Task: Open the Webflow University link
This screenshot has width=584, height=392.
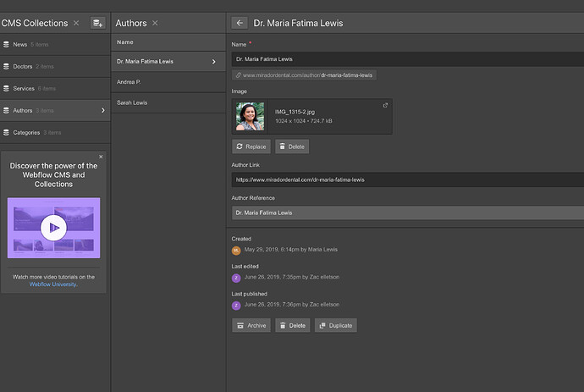Action: point(52,284)
